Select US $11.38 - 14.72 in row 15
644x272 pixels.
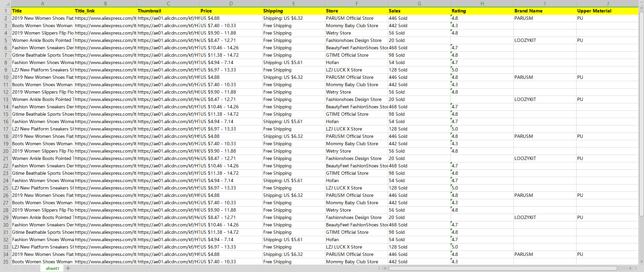231,114
